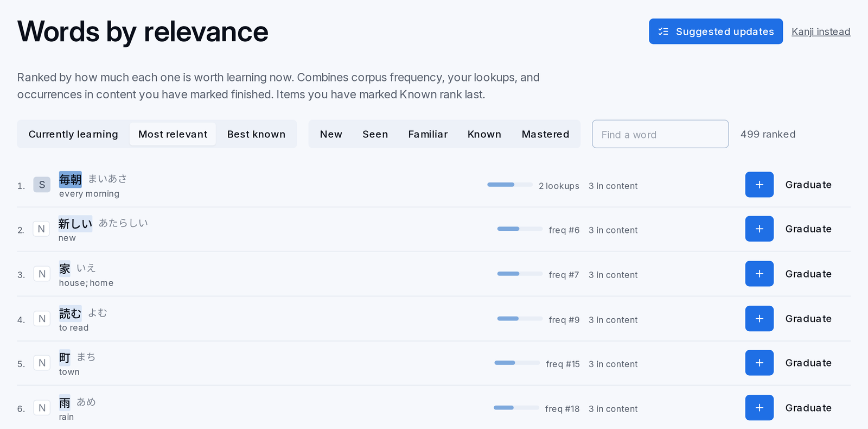Graduate the word 家

point(808,274)
